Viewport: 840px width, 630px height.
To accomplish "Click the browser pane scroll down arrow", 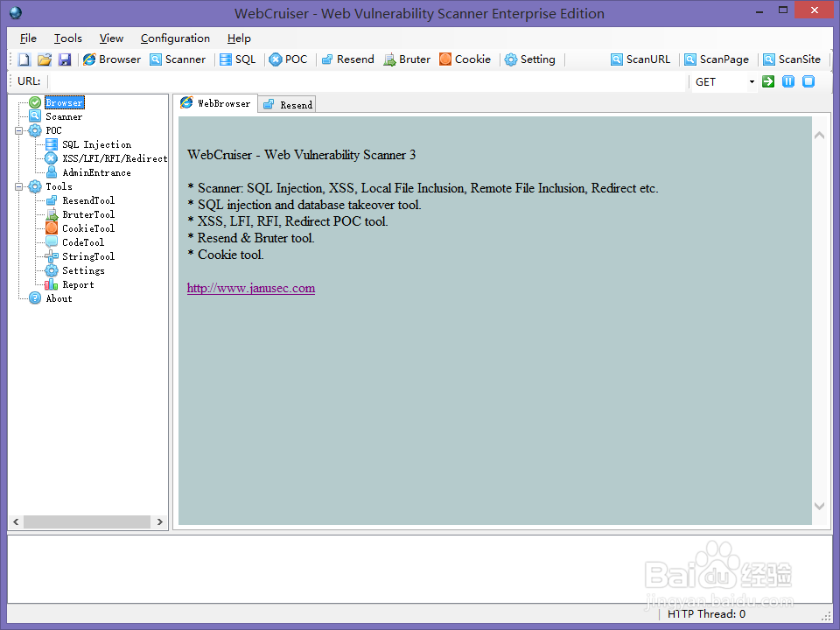I will tap(819, 505).
